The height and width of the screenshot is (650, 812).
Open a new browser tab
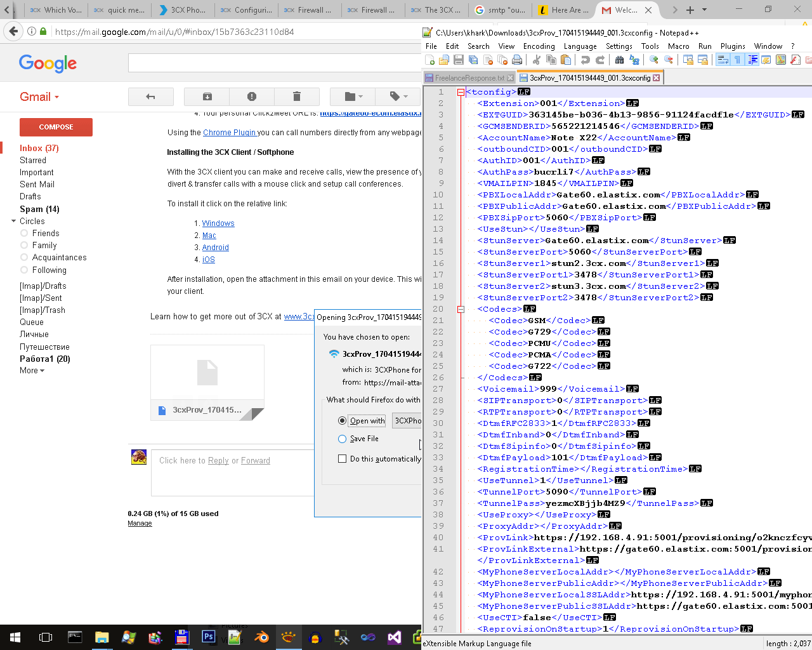[x=690, y=10]
